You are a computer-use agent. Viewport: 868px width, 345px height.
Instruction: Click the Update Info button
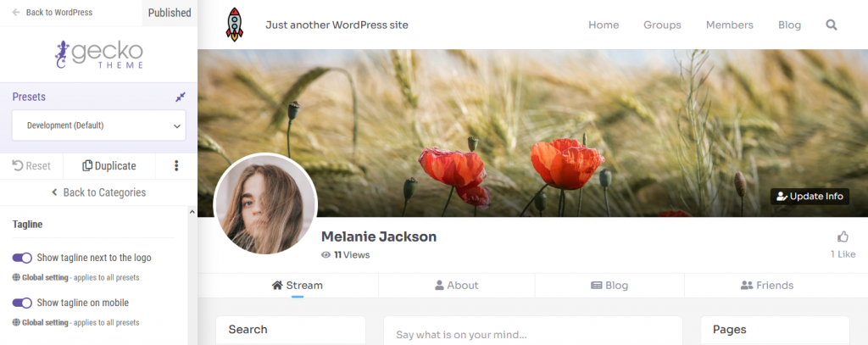(x=810, y=196)
